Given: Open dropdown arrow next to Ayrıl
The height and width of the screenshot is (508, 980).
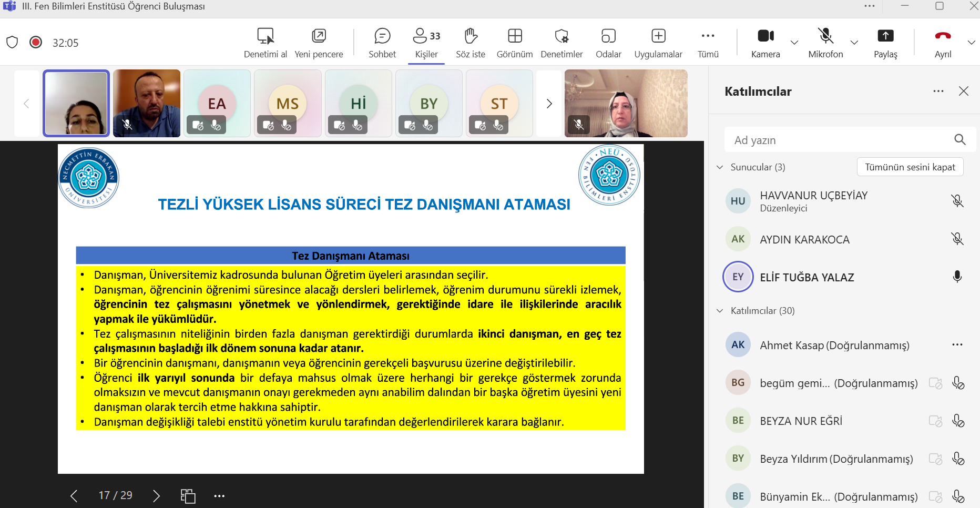Looking at the screenshot, I should coord(971,43).
